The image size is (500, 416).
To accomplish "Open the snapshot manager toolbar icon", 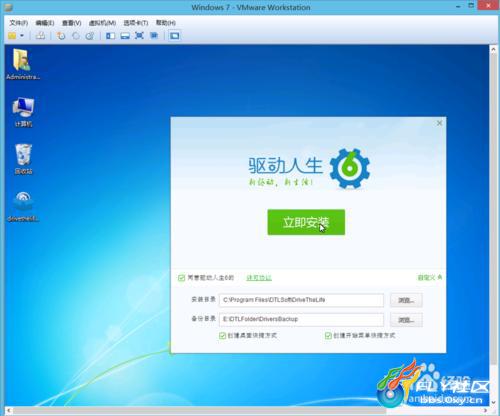I will point(90,36).
